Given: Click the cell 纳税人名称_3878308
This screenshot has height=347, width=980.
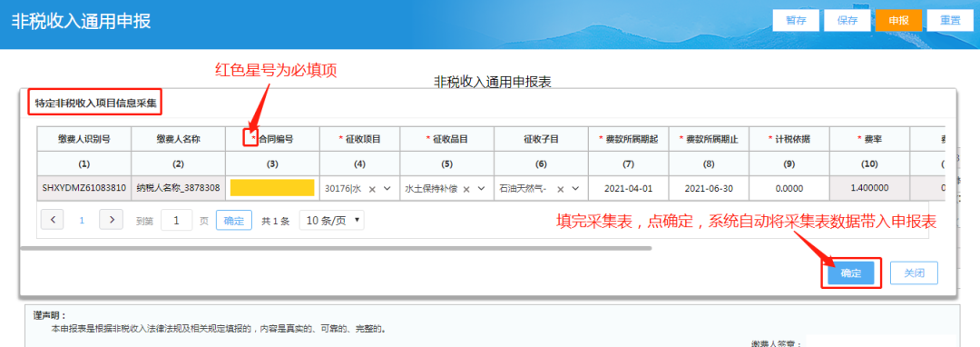Looking at the screenshot, I should [178, 187].
